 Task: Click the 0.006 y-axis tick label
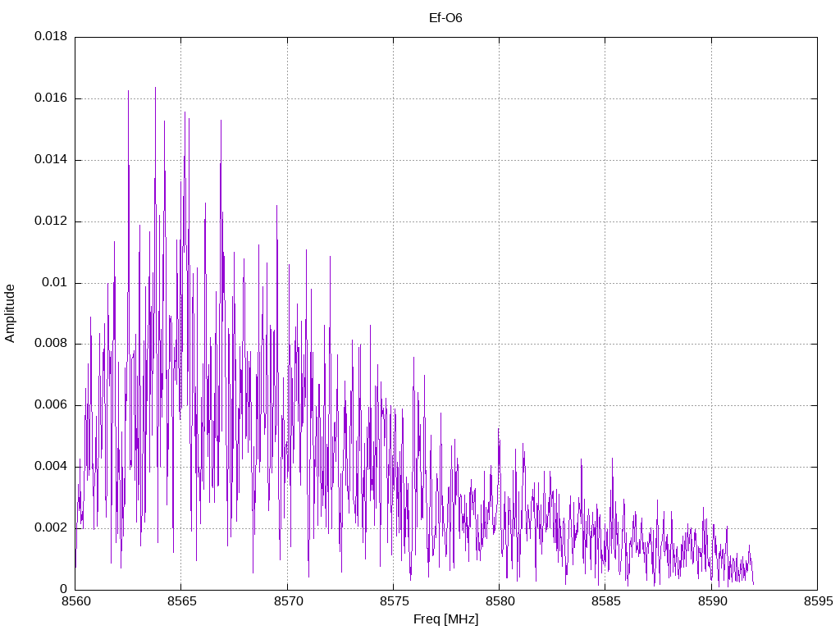click(51, 405)
